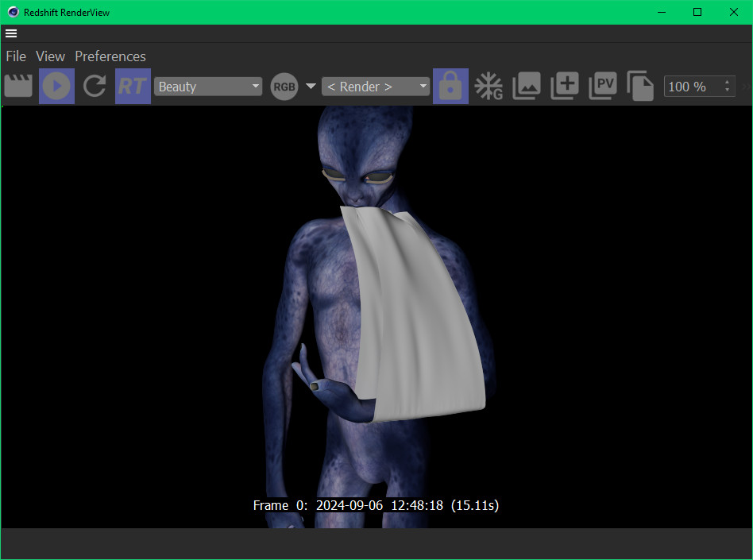Toggle the IPR play button
Viewport: 753px width, 560px height.
56,86
